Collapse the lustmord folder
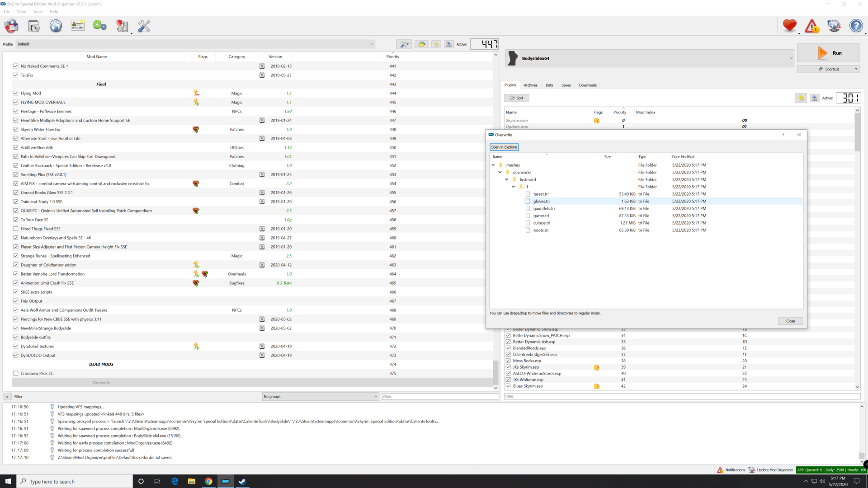The width and height of the screenshot is (868, 488). [x=507, y=179]
